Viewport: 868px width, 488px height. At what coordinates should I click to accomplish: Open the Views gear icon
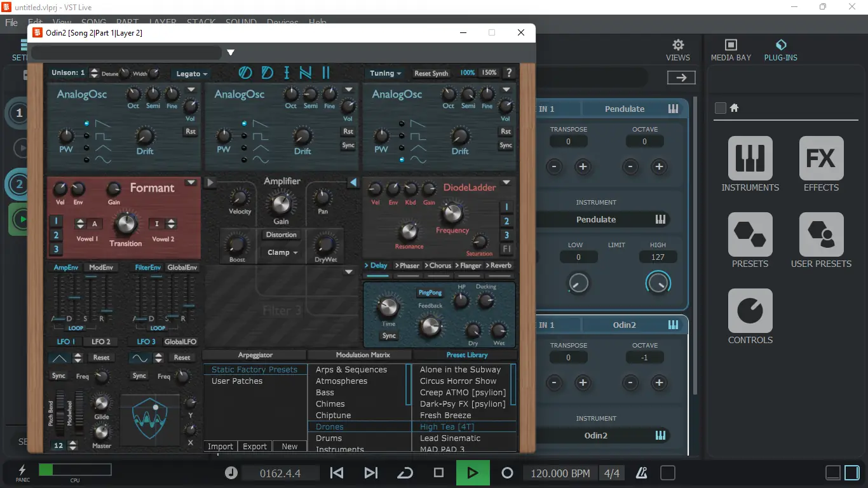coord(678,45)
